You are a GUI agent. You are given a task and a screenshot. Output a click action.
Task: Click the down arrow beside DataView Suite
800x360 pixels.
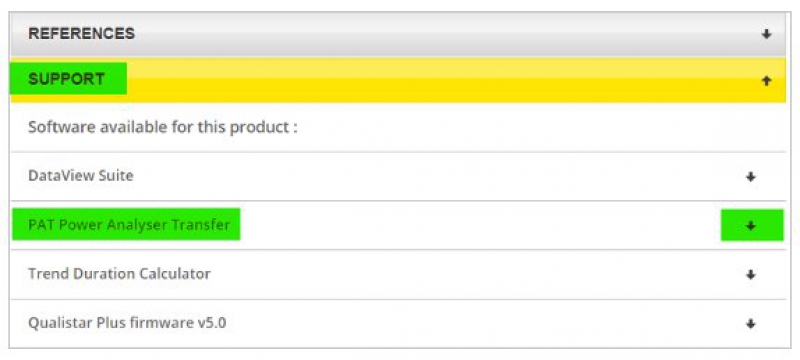click(x=751, y=177)
